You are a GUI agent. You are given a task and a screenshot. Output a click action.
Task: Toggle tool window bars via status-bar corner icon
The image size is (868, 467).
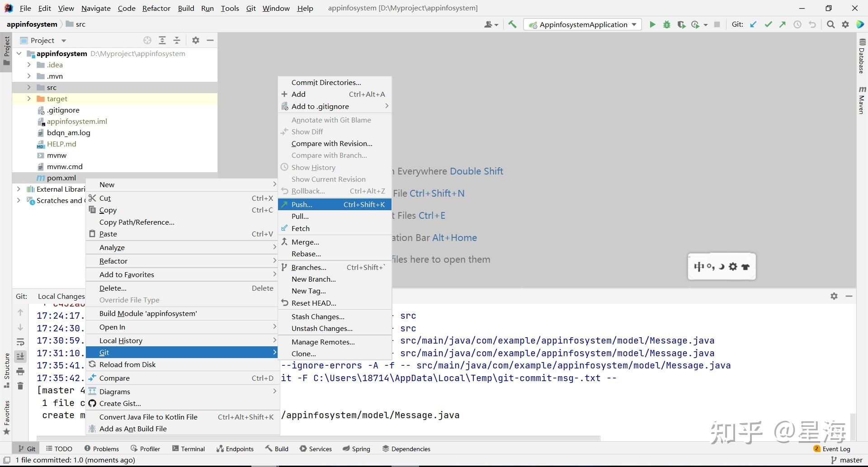7,460
